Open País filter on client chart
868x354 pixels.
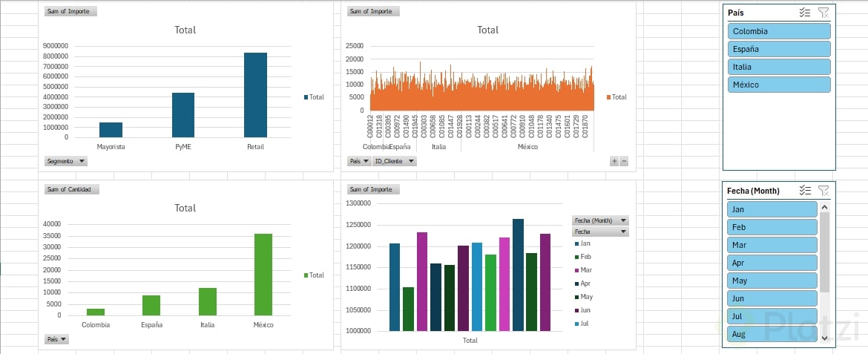(359, 161)
